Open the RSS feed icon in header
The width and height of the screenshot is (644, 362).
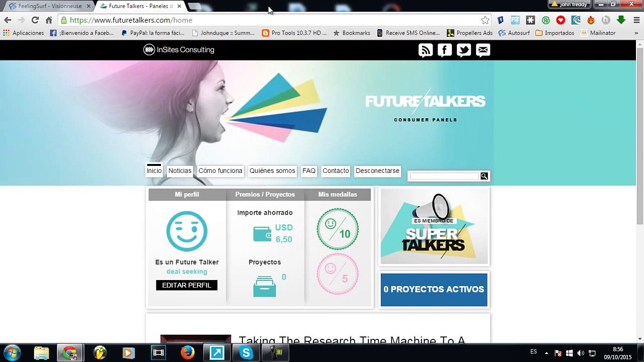[x=426, y=50]
